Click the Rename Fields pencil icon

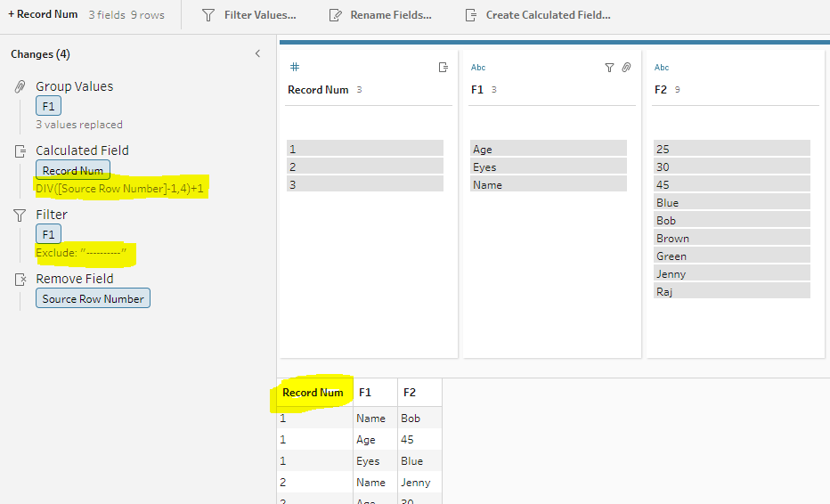335,15
